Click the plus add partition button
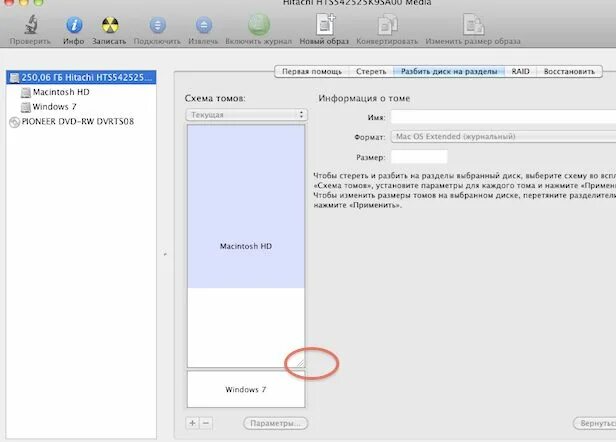Image resolution: width=616 pixels, height=442 pixels. (x=192, y=423)
